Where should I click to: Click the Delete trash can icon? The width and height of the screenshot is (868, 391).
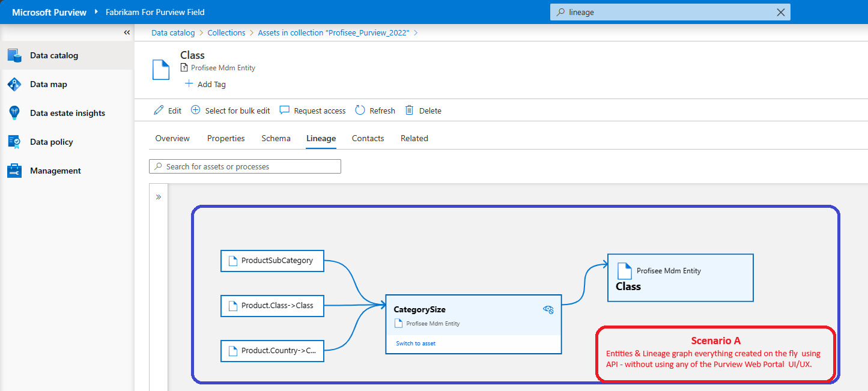click(x=410, y=110)
